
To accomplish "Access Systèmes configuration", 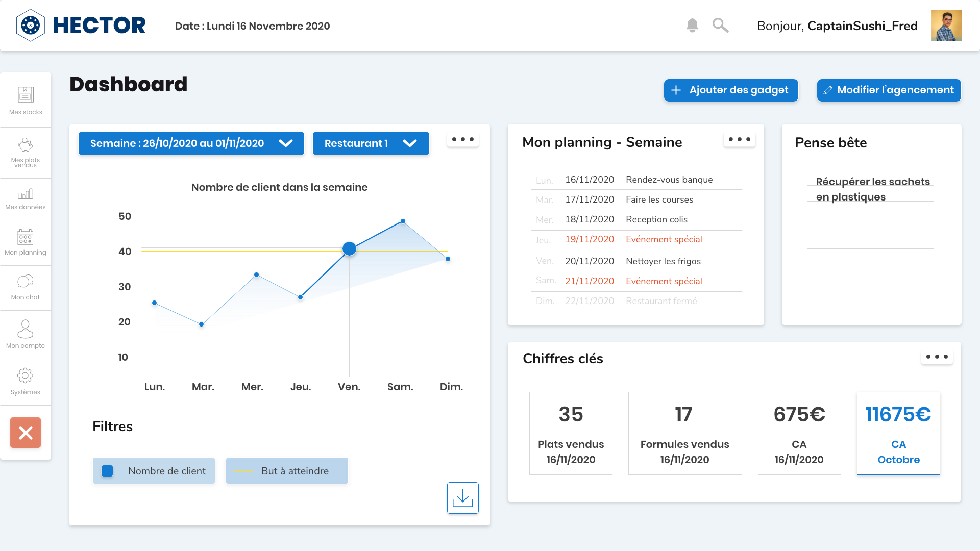I will 25,382.
